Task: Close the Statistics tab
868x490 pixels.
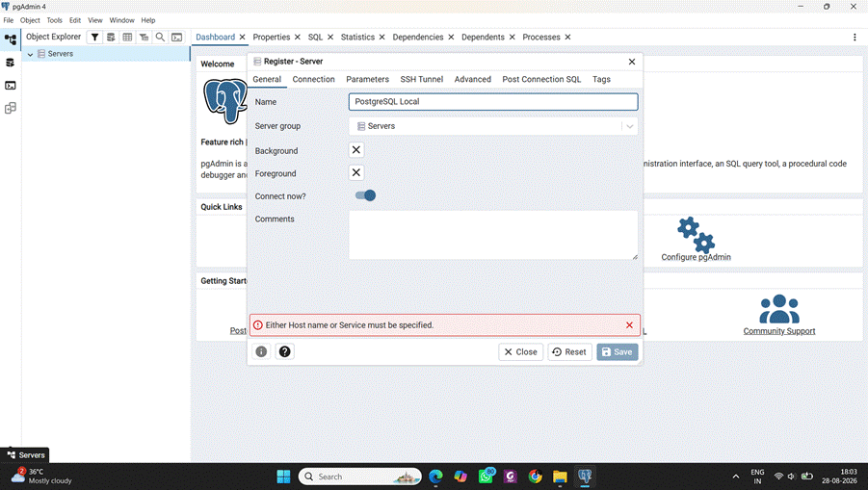Action: point(381,37)
